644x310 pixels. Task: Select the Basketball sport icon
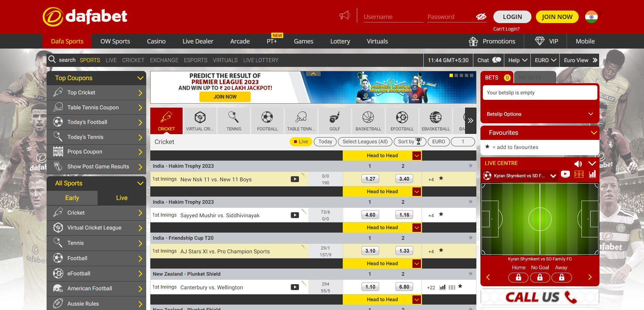[x=368, y=121]
